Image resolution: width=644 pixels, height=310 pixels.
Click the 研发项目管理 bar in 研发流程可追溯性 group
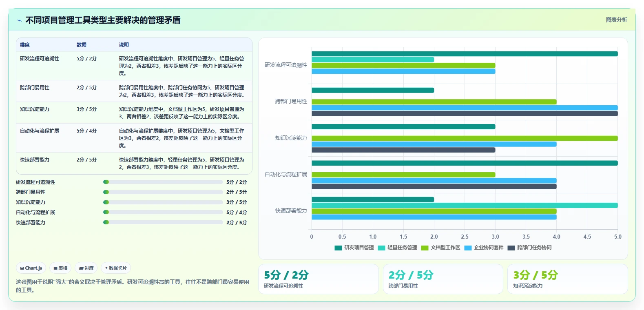[465, 54]
